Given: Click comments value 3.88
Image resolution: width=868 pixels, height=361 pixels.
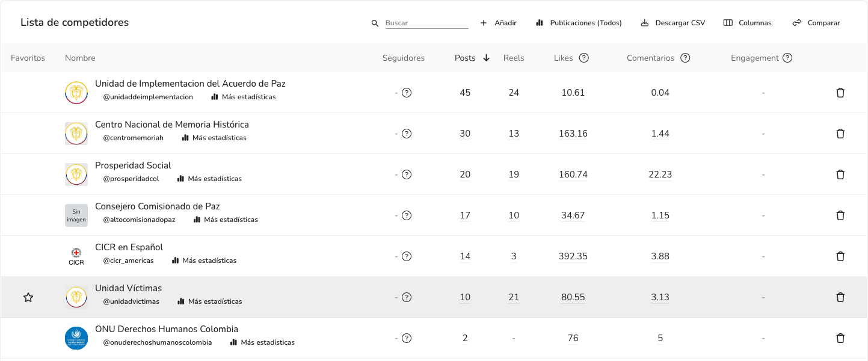Looking at the screenshot, I should 660,256.
